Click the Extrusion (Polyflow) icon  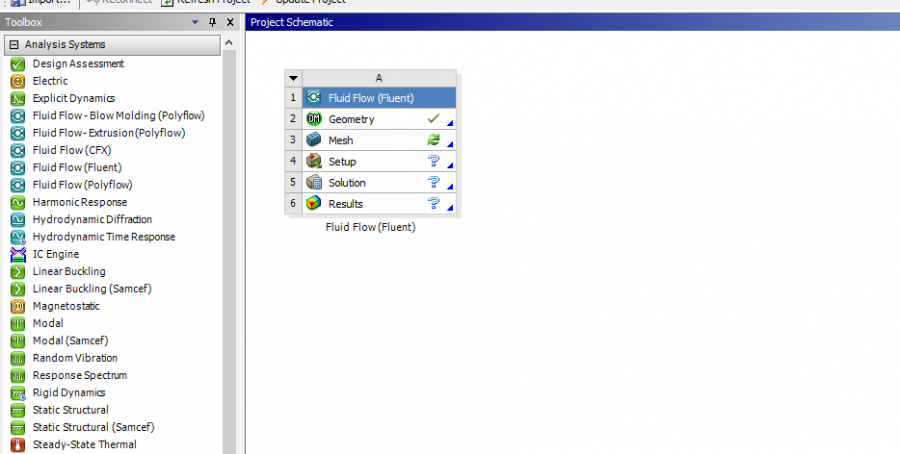(x=18, y=133)
